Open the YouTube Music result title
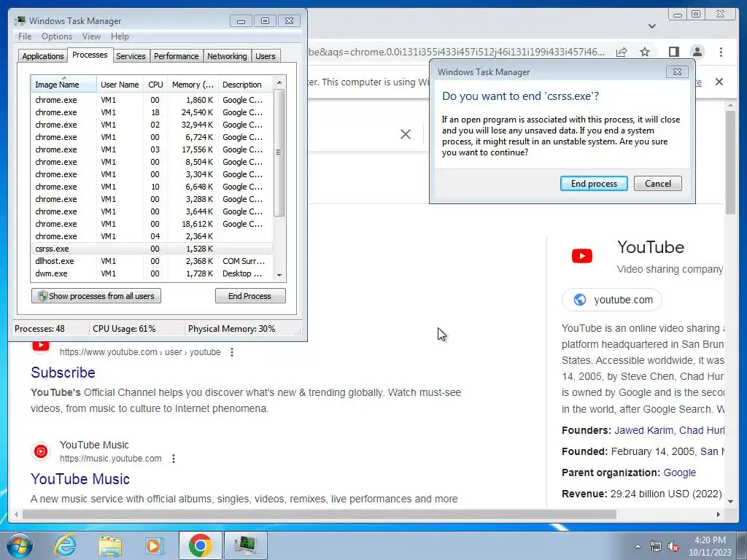 80,479
